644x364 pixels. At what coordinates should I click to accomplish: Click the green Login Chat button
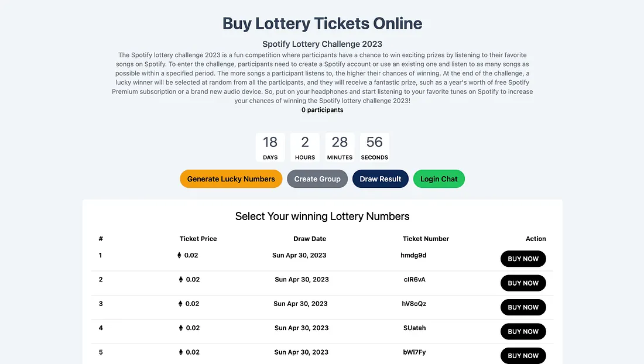(439, 179)
